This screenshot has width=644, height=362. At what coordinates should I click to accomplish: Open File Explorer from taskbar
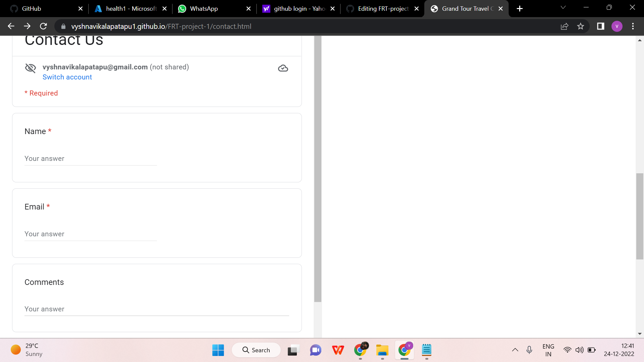382,350
